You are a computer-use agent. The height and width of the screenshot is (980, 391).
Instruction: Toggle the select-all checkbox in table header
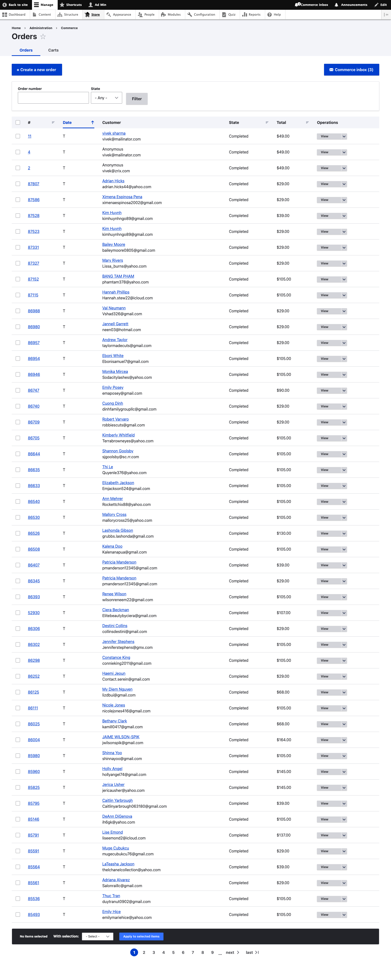pos(18,122)
